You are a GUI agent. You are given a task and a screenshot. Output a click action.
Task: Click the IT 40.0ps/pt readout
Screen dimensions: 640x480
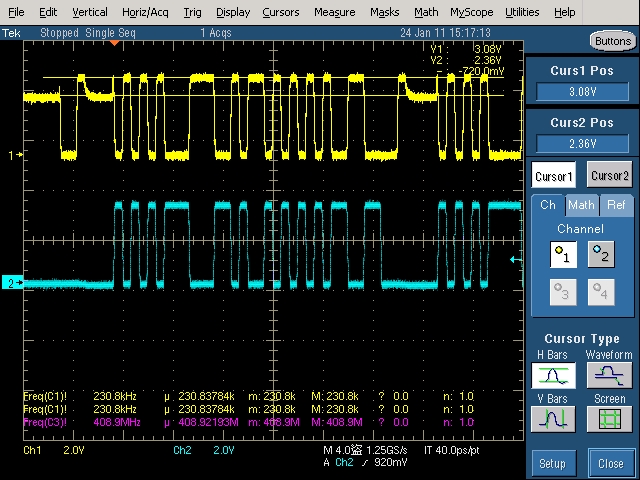[451, 450]
